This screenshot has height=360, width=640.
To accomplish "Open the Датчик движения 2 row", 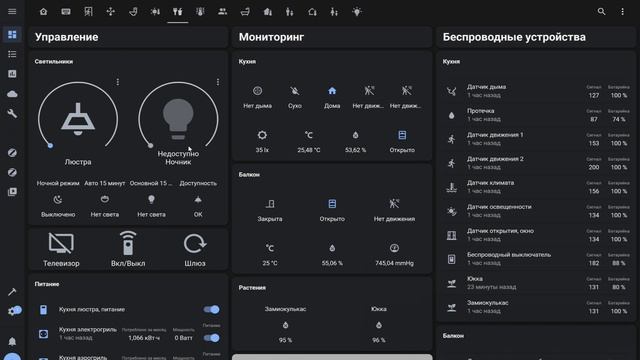I will [536, 163].
